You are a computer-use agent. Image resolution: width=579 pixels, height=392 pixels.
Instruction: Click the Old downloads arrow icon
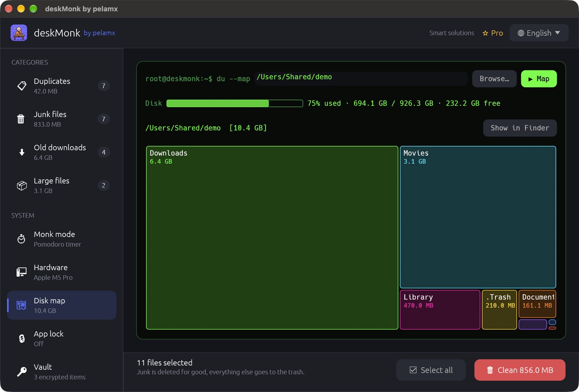[x=22, y=152]
